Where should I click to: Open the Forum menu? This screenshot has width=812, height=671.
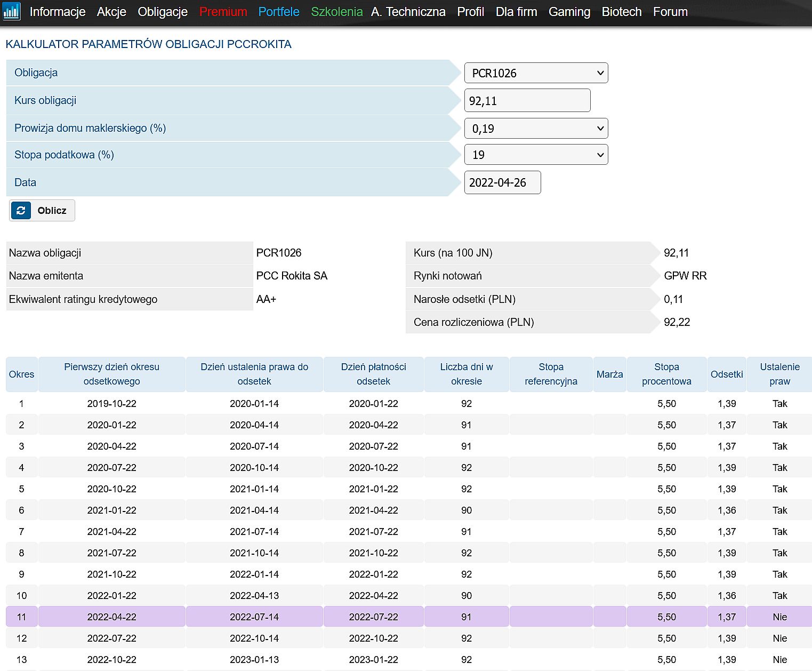[670, 12]
